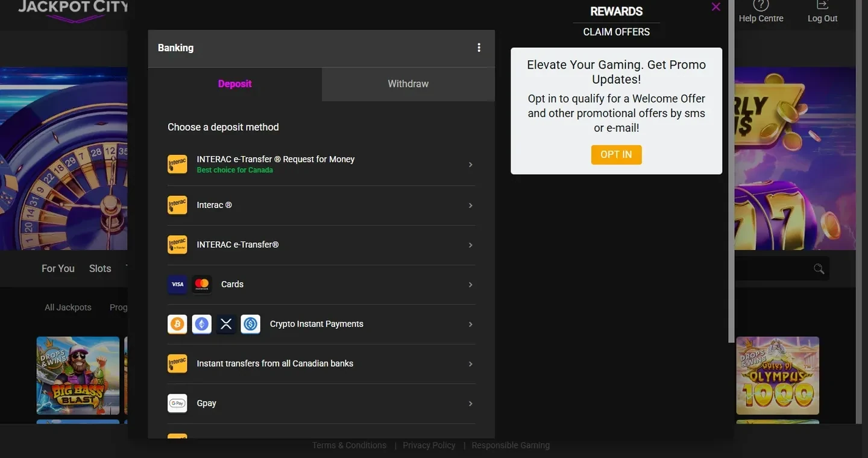This screenshot has width=868, height=458.
Task: Click the INTERAC e-Transfer® logo icon
Action: (x=177, y=245)
